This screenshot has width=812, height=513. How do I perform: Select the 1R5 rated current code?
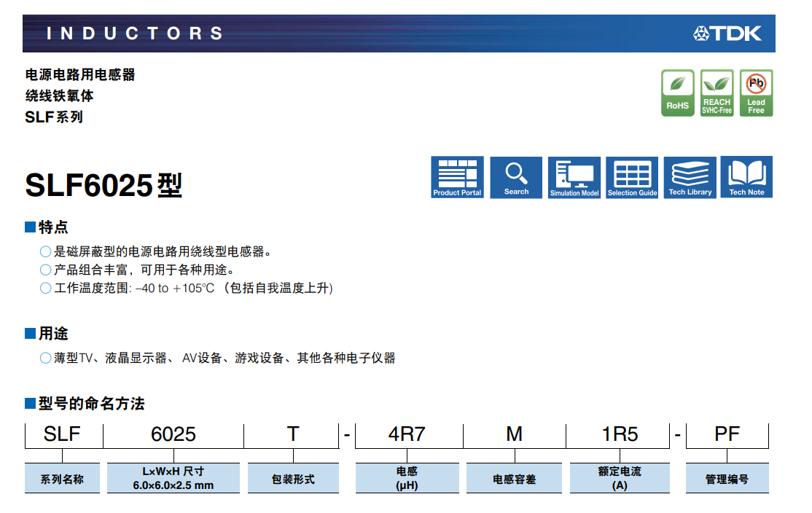(x=620, y=434)
